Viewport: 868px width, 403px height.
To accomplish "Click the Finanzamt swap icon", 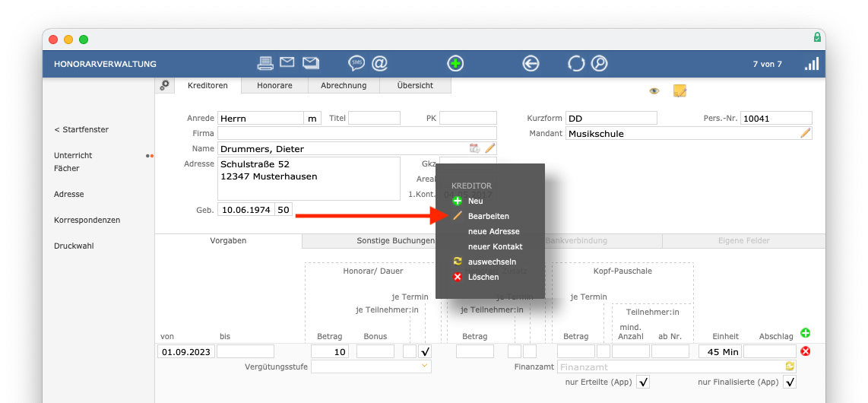I will click(790, 367).
